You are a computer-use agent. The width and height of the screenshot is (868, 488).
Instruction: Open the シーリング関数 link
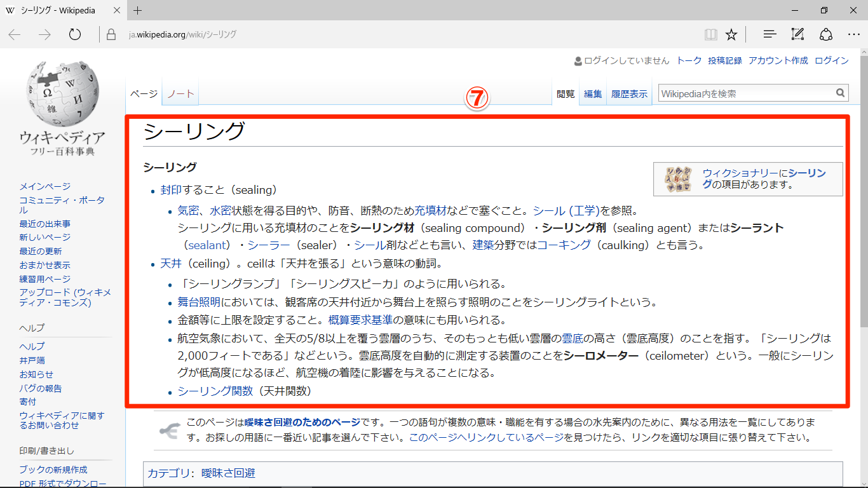pyautogui.click(x=215, y=391)
